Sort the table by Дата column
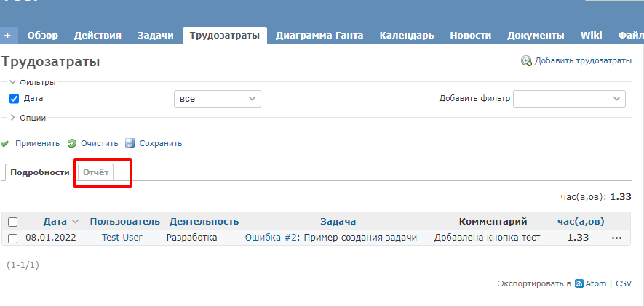Viewport: 644px width, 306px height. [x=55, y=222]
